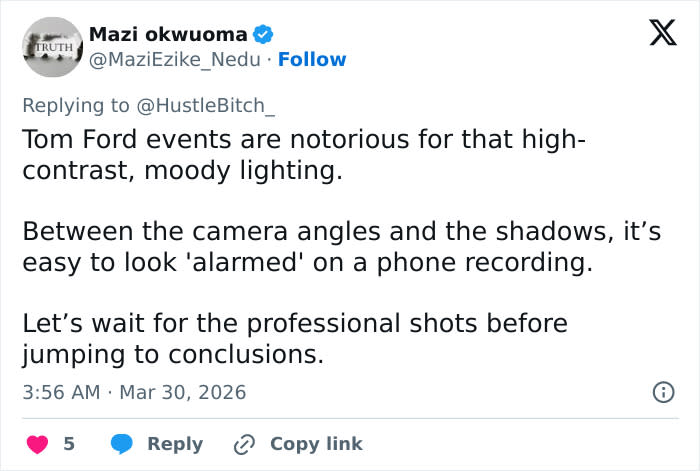Open the Mazi okwuoma display name

168,34
